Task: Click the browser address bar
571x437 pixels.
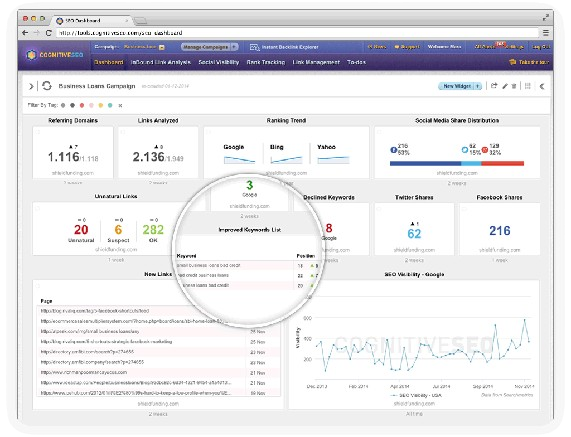Action: tap(298, 33)
